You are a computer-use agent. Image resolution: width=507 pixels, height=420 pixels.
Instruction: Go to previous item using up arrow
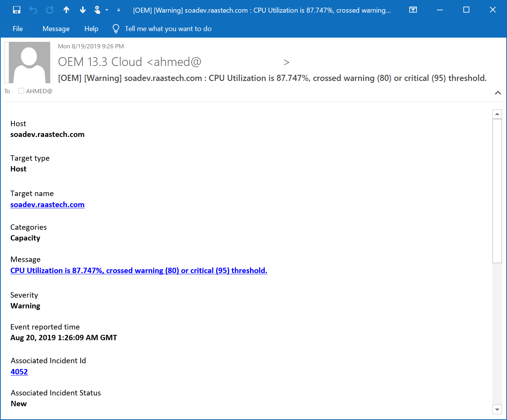tap(66, 10)
